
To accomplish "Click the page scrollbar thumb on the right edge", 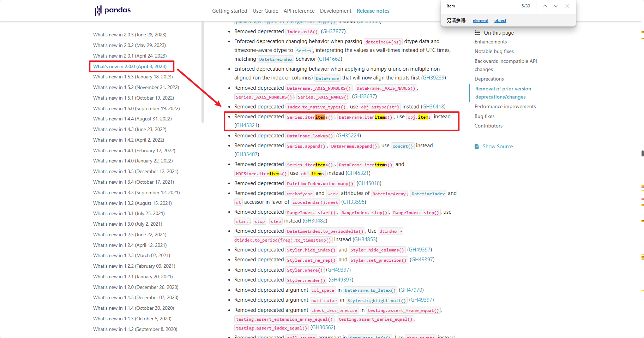I will coord(642,154).
